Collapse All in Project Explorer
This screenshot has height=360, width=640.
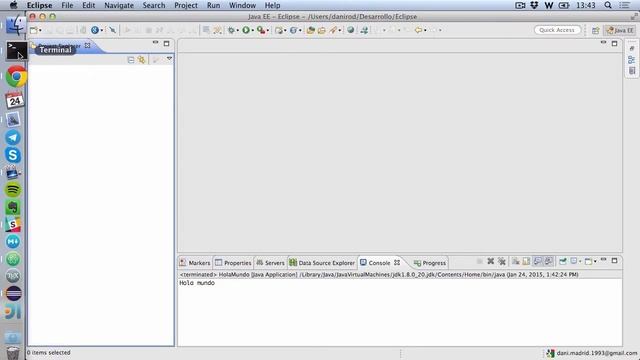(x=131, y=60)
